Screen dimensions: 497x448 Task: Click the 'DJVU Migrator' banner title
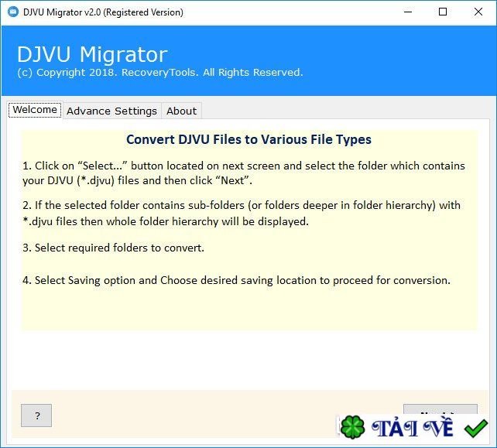coord(92,54)
